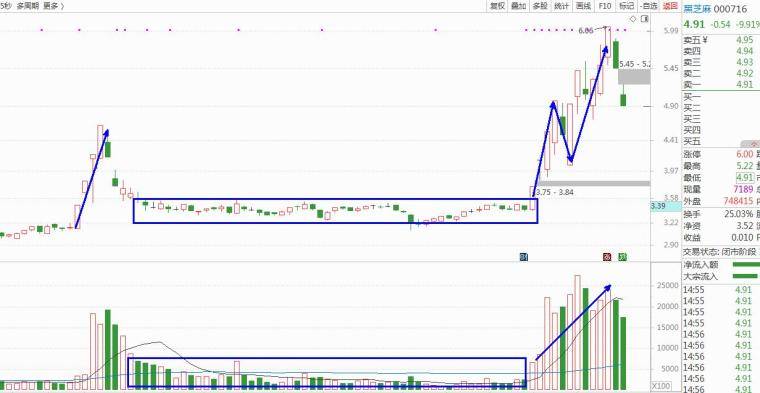This screenshot has height=393, width=760.
Task: Activate the 画线 drawing tool
Action: (x=583, y=6)
